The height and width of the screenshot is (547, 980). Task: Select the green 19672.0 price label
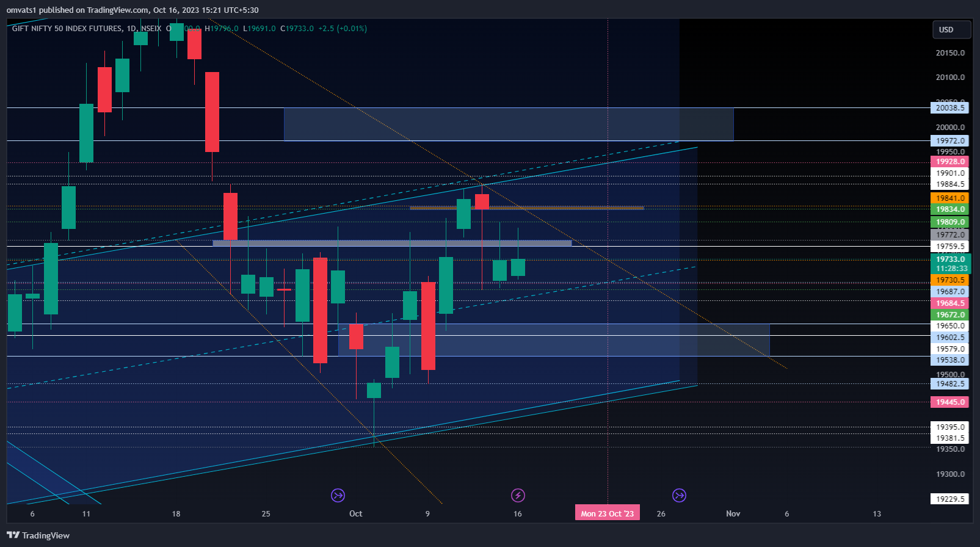tap(950, 315)
